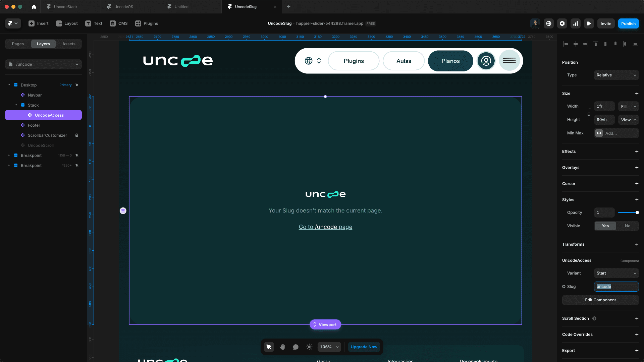Open the hamburger menu in page navbar
The height and width of the screenshot is (362, 644).
[509, 61]
